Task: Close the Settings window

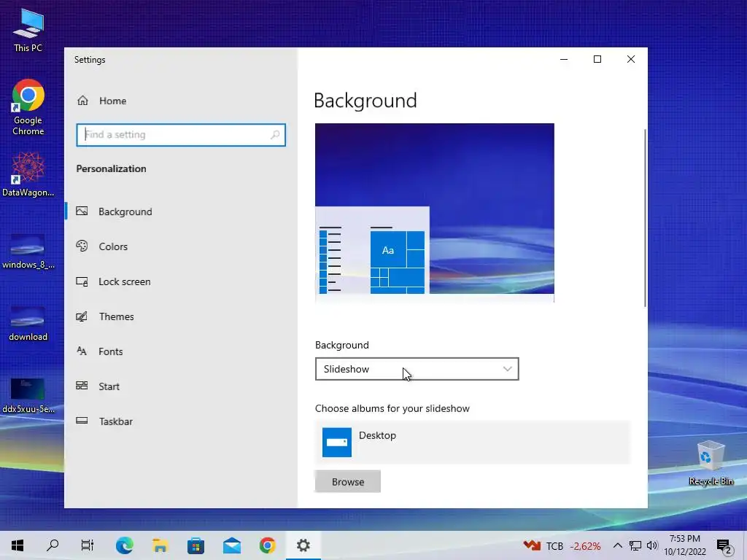Action: [x=631, y=59]
